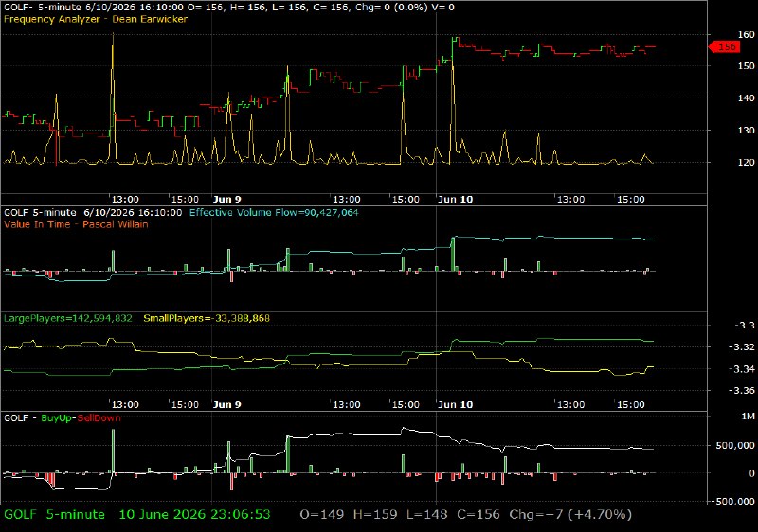Click the 'LargePlayers=142,594,832' legend text
Viewport: 758px width, 532px height.
pos(67,318)
